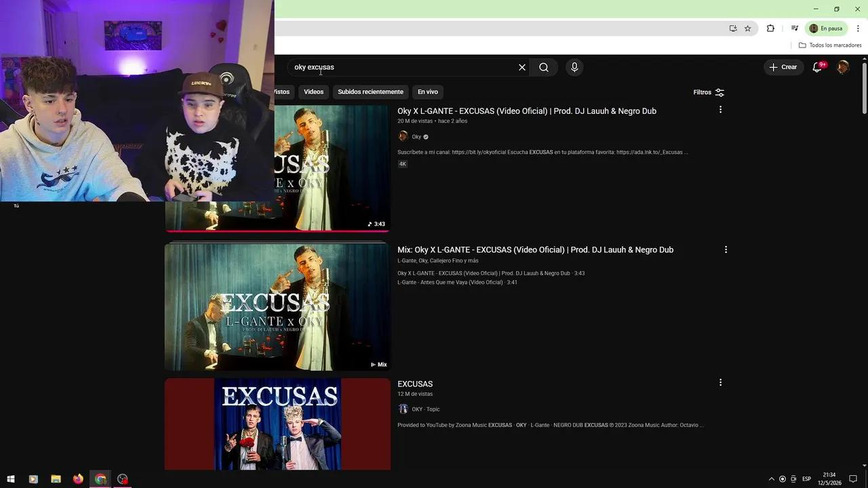Open the Mix EXCUSAS thumbnail

point(277,307)
